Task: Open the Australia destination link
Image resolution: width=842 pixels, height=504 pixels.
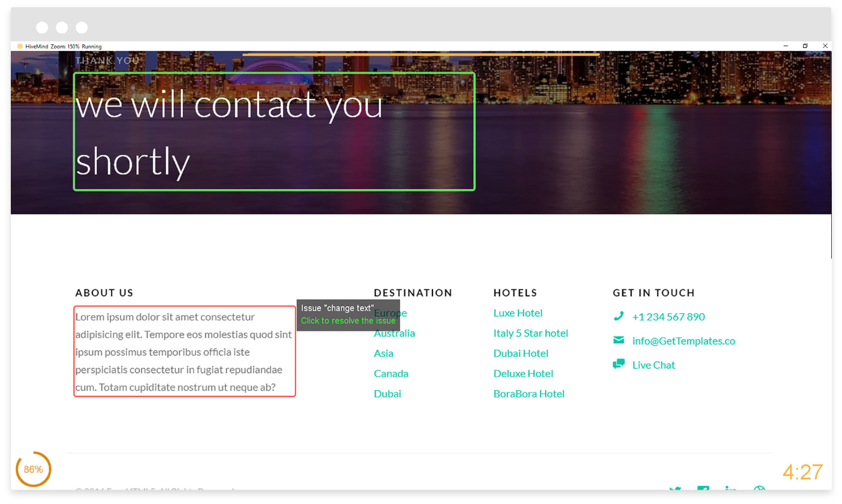Action: click(x=394, y=333)
